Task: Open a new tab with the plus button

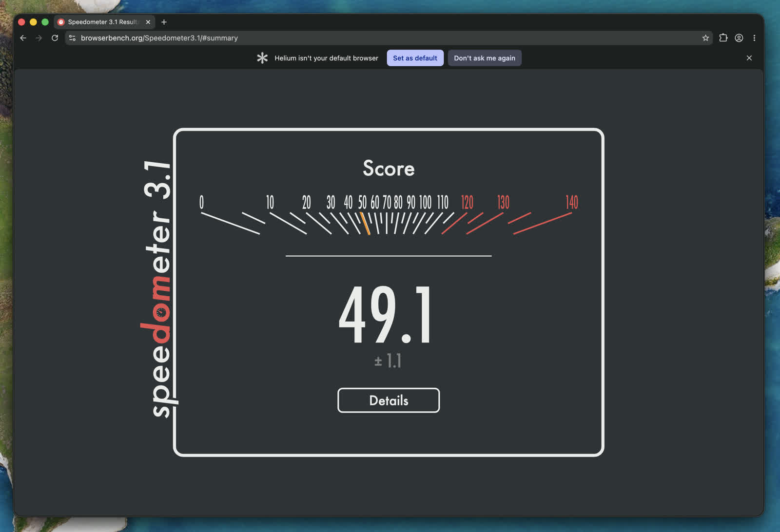Action: 164,22
